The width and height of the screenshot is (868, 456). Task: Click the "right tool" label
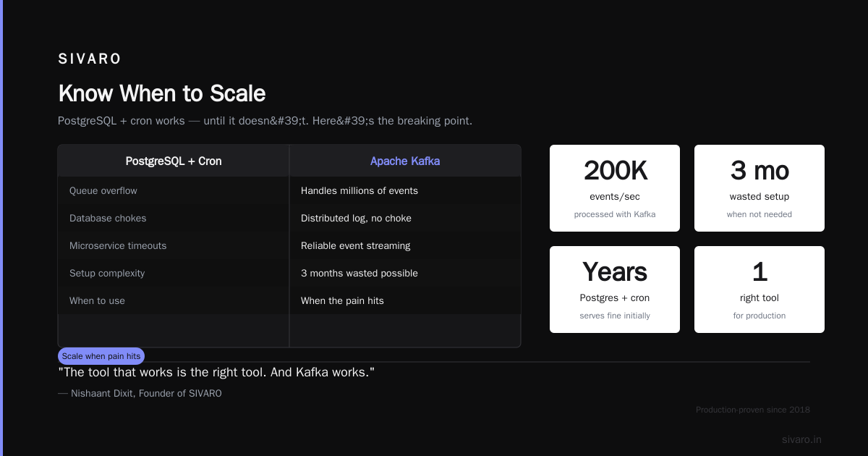(759, 297)
